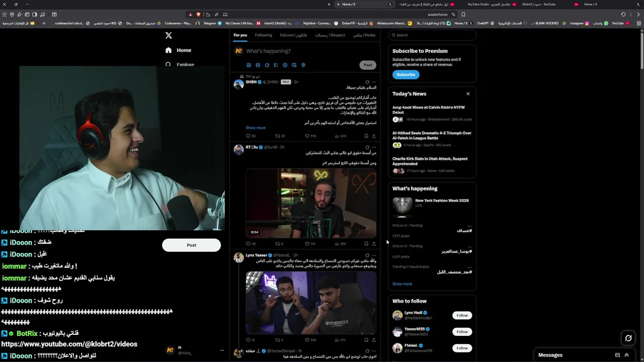The width and height of the screenshot is (644, 362).
Task: Click the X logo in the sidebar
Action: (x=169, y=35)
